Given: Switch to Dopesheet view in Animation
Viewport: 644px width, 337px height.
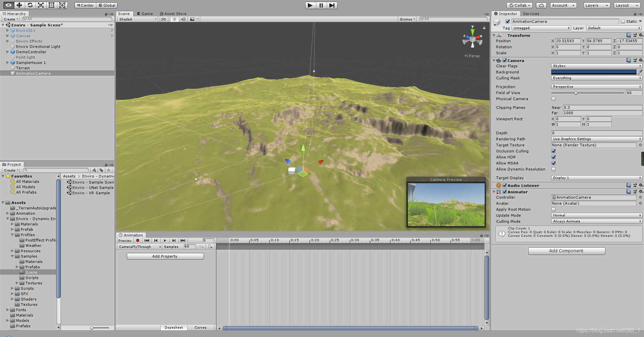Looking at the screenshot, I should click(174, 328).
